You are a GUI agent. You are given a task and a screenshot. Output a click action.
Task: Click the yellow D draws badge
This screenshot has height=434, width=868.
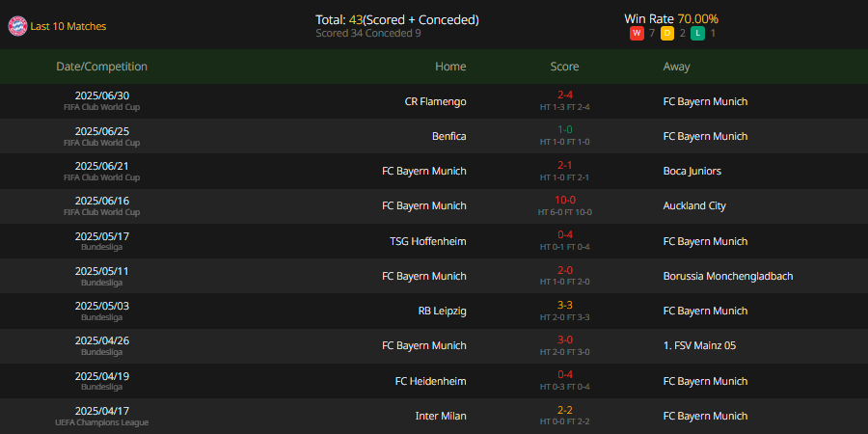pyautogui.click(x=667, y=33)
